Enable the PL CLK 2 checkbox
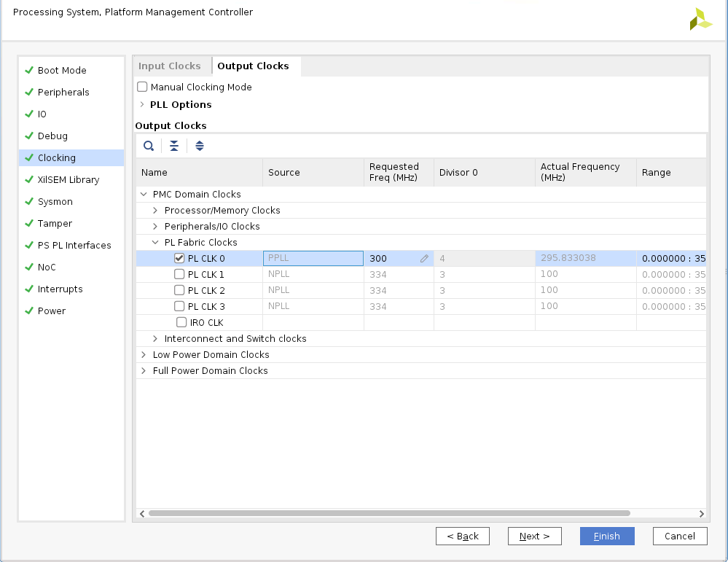This screenshot has height=562, width=728. pyautogui.click(x=179, y=290)
